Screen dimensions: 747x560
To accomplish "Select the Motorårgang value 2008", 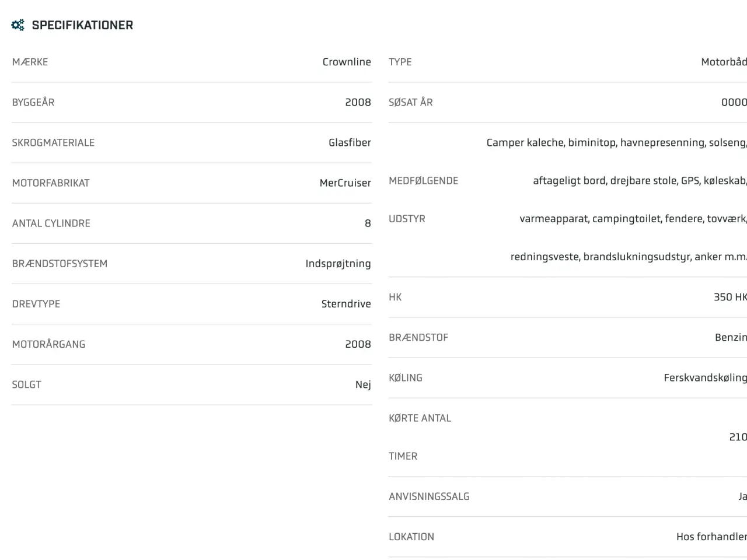I will [358, 344].
